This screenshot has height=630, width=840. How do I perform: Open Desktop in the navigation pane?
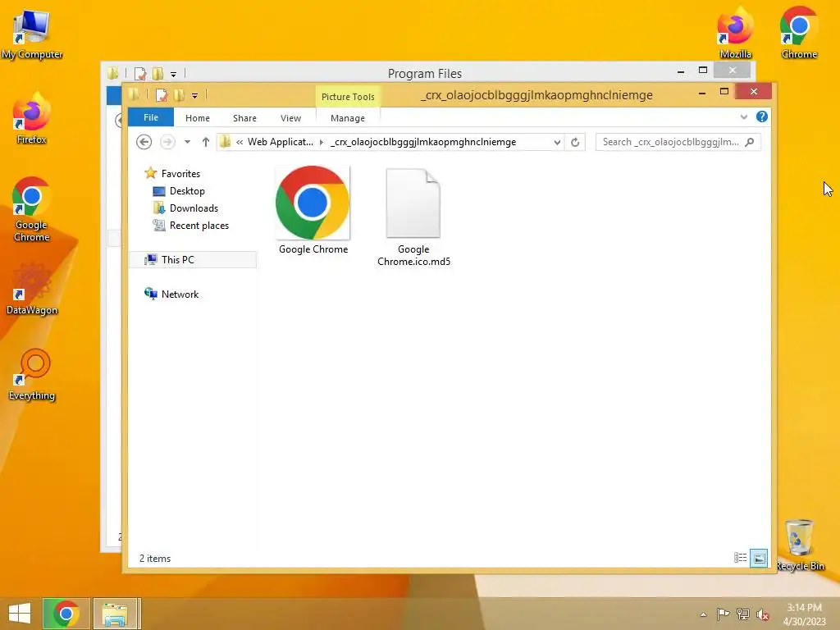(x=187, y=190)
